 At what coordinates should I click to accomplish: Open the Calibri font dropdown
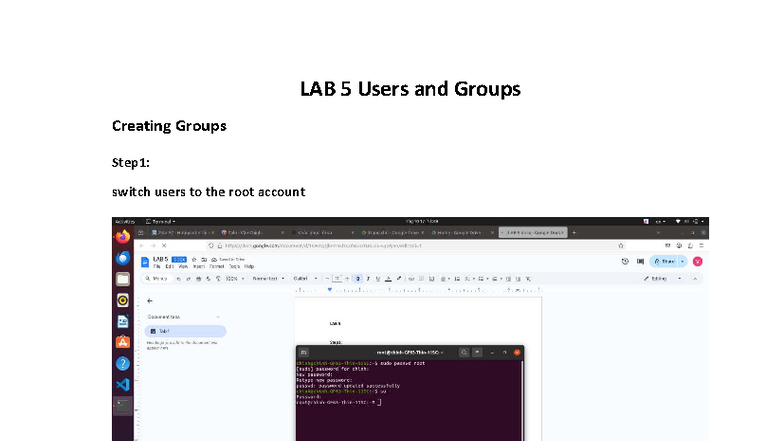coord(305,278)
